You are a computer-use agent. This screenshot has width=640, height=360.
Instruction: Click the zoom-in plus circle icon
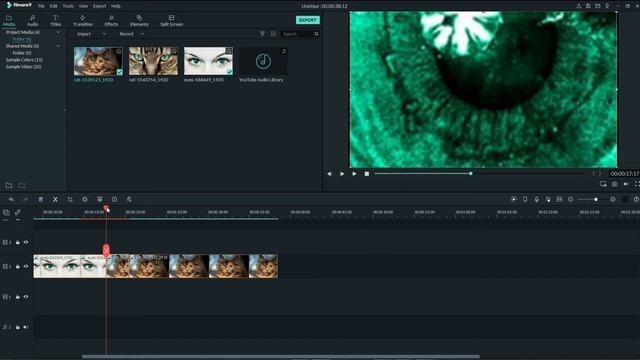tap(613, 199)
